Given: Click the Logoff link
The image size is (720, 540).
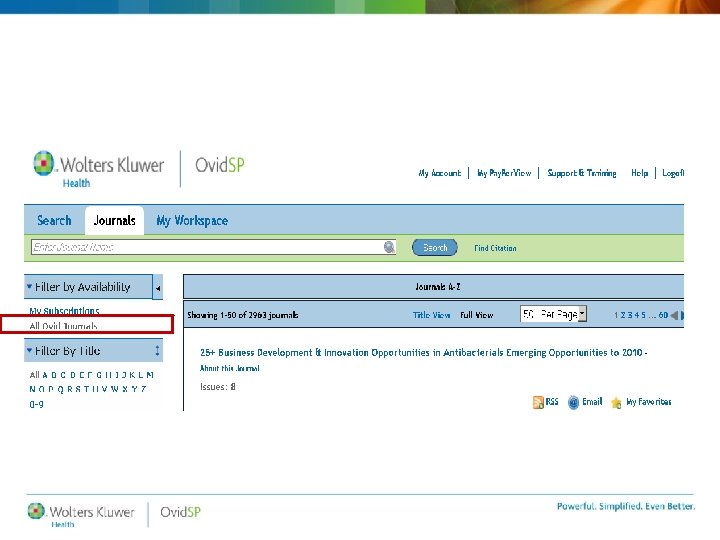Looking at the screenshot, I should (673, 173).
